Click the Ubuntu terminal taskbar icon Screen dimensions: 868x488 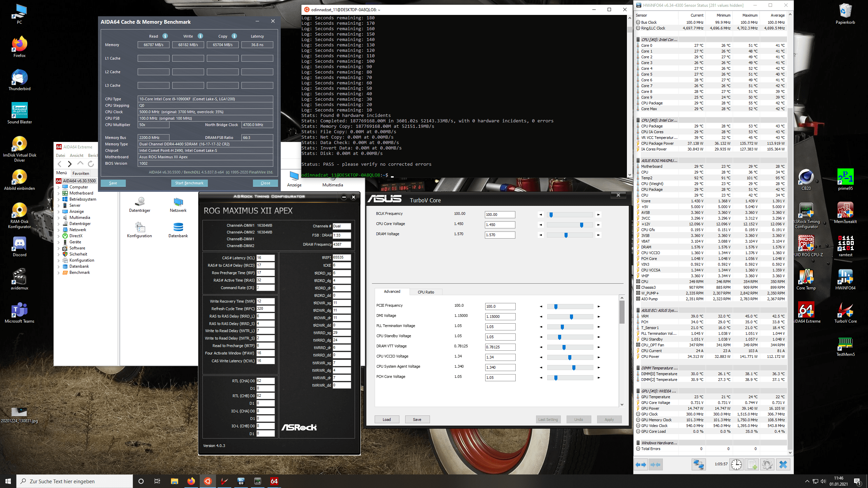pos(208,481)
